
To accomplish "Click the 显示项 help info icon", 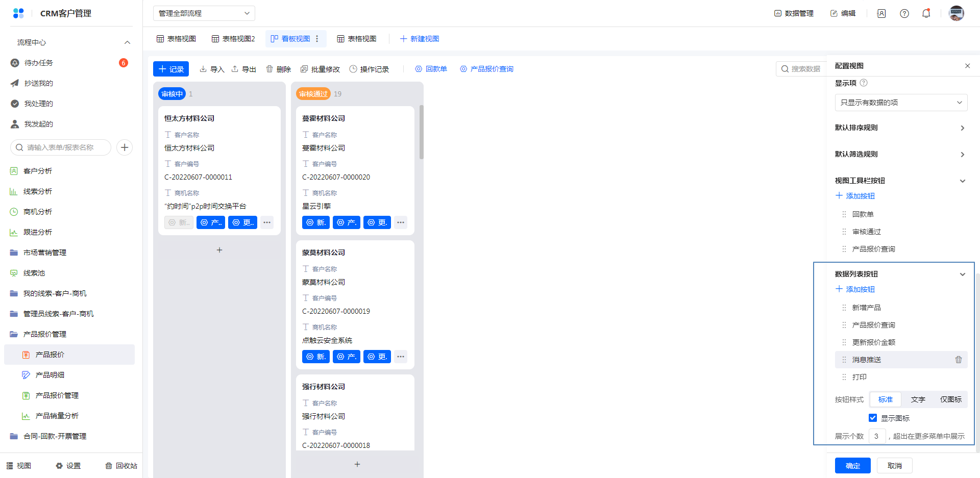I will point(864,83).
